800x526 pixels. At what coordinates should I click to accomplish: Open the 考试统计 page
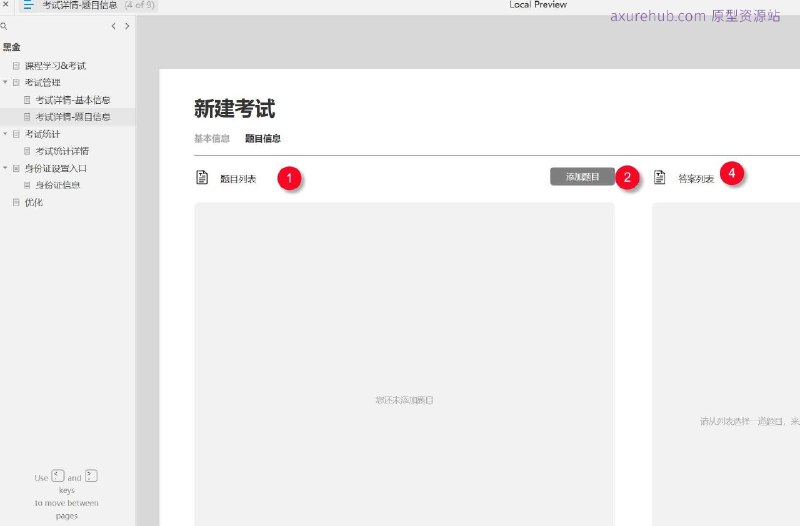42,134
